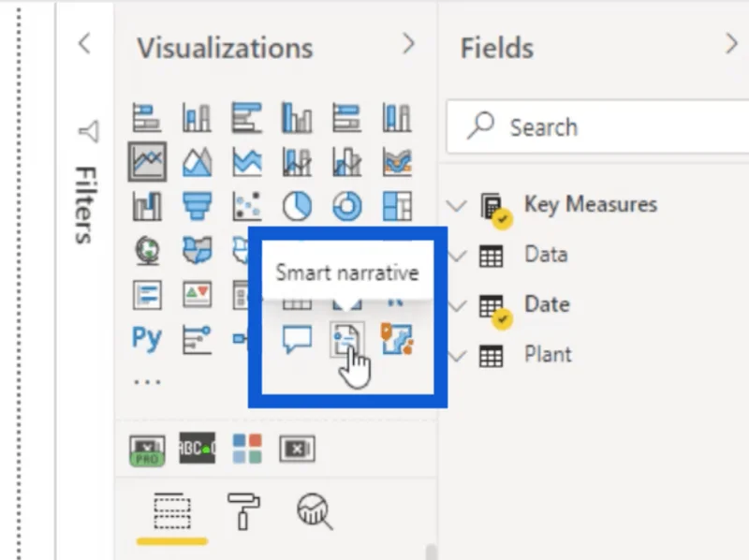Expand chevron beside Data table

457,256
